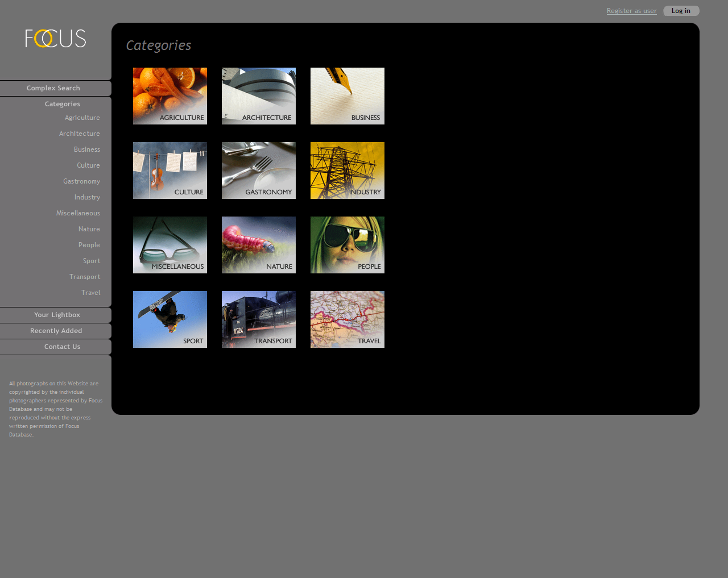
Task: Click the Categories sidebar heading
Action: (x=62, y=104)
